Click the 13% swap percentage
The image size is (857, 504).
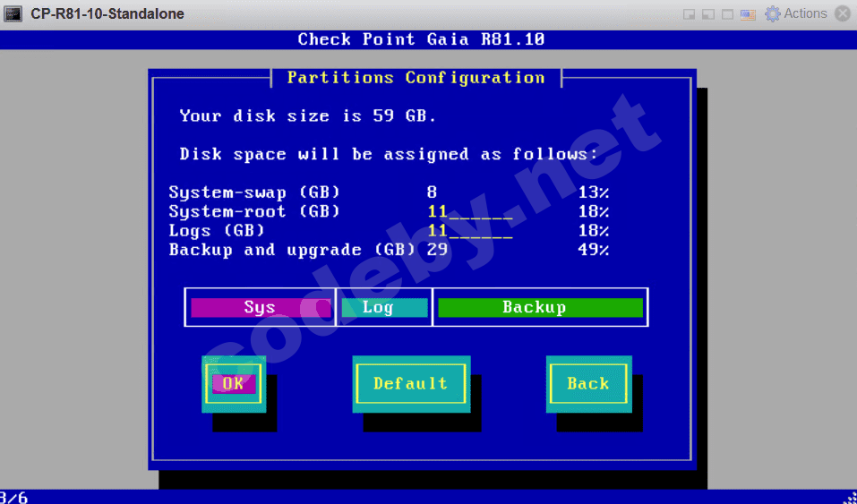(594, 192)
